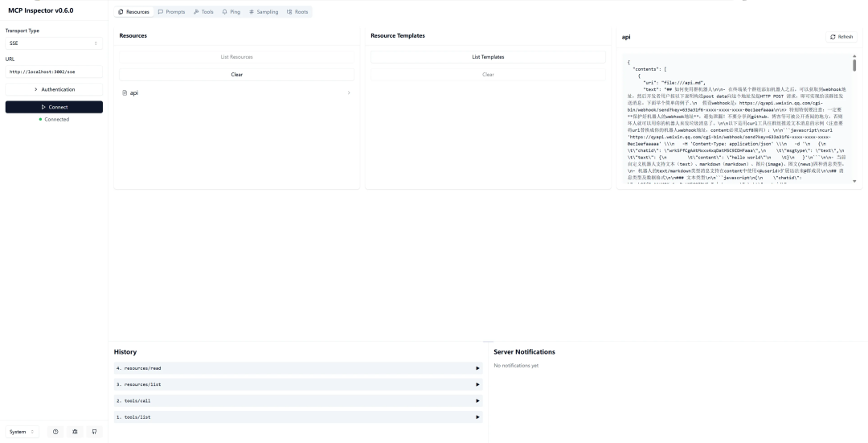Click the scroll up arrow in api panel
868x443 pixels.
point(854,56)
